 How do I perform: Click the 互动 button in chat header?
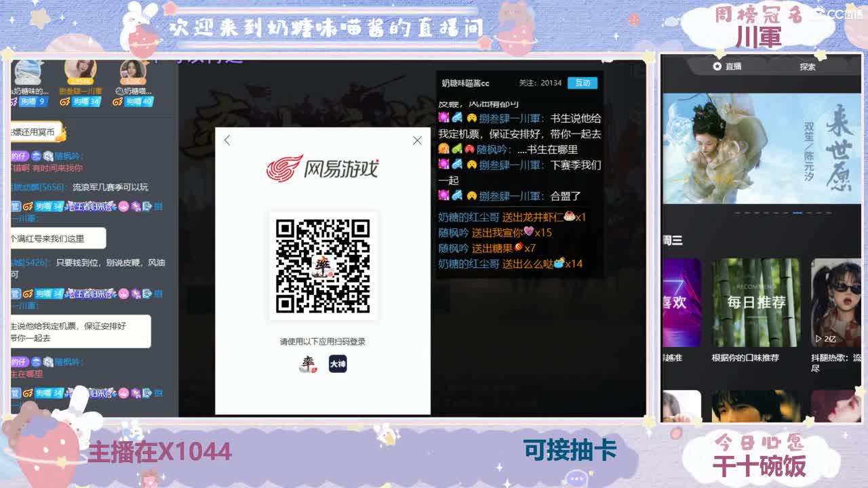coord(583,83)
